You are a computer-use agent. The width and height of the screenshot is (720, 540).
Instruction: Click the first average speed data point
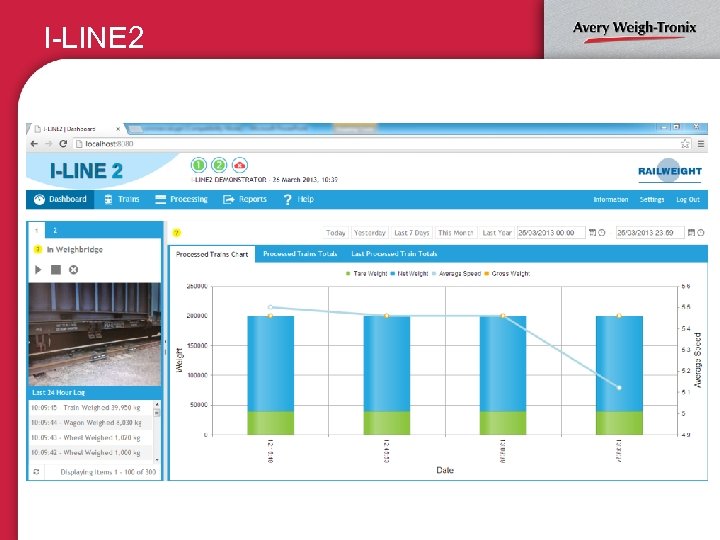click(270, 307)
